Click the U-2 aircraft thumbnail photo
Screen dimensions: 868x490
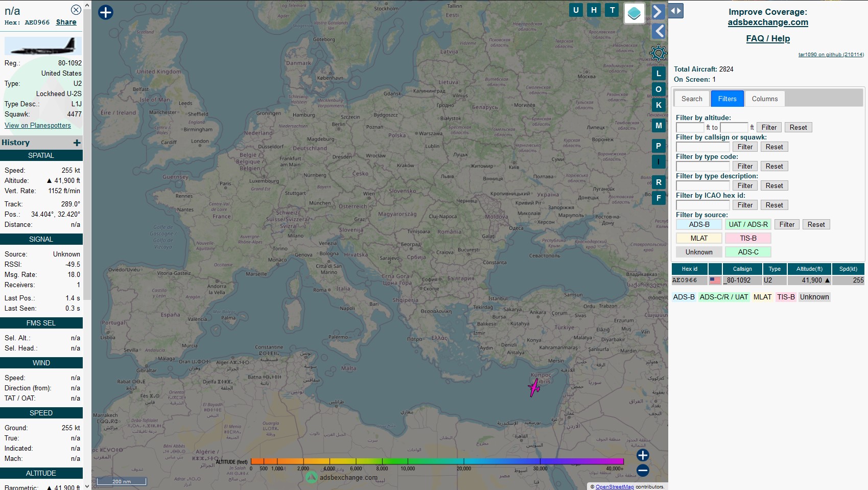tap(43, 46)
